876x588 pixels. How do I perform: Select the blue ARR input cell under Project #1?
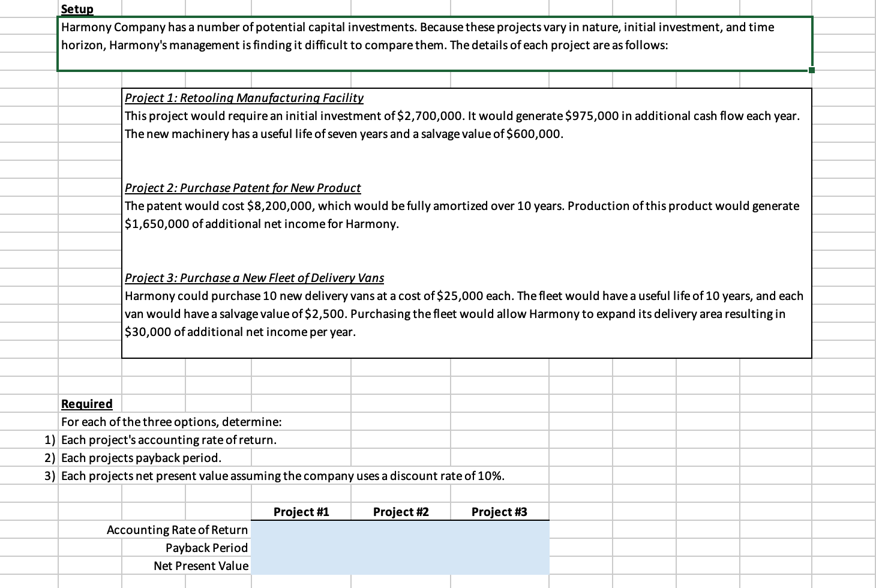pos(300,529)
